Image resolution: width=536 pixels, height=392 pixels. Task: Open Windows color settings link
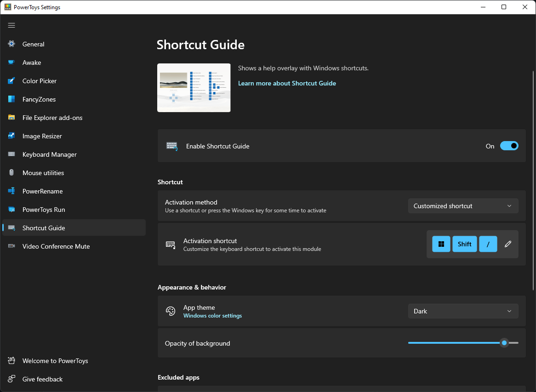pos(212,316)
